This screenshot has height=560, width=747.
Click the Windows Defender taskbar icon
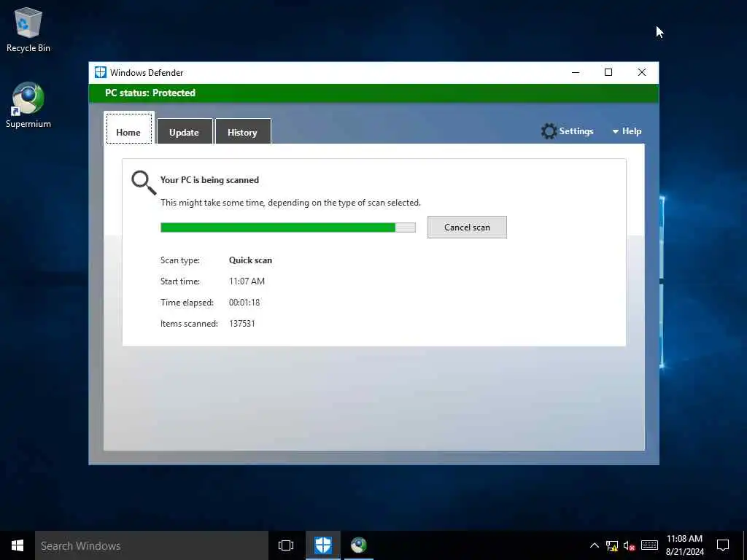pyautogui.click(x=323, y=545)
